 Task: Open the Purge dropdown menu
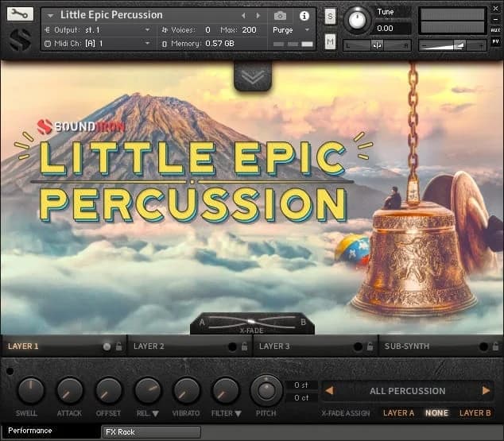point(291,30)
